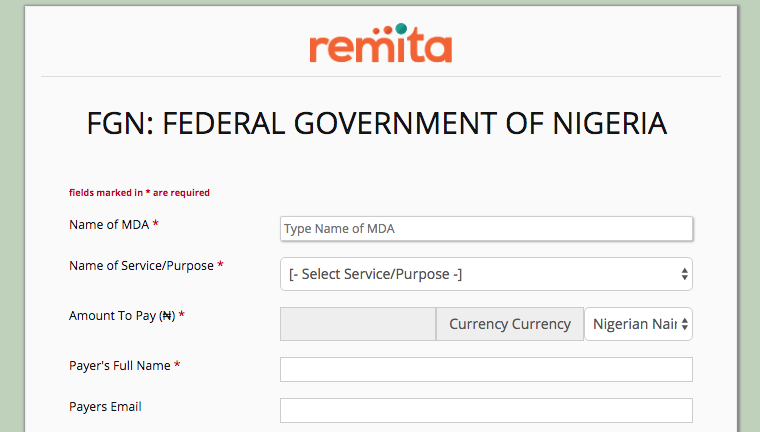Click the Payer's Full Name input box

pyautogui.click(x=486, y=370)
